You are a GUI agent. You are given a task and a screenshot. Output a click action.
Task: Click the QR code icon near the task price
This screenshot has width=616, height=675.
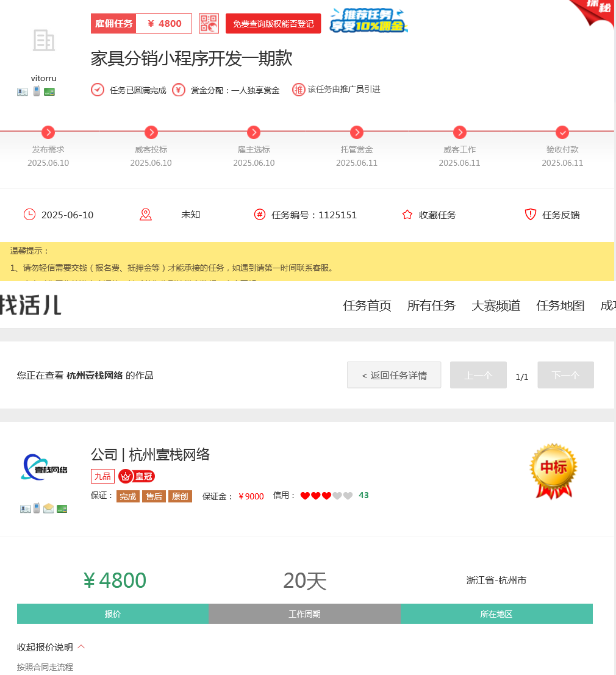(x=209, y=23)
